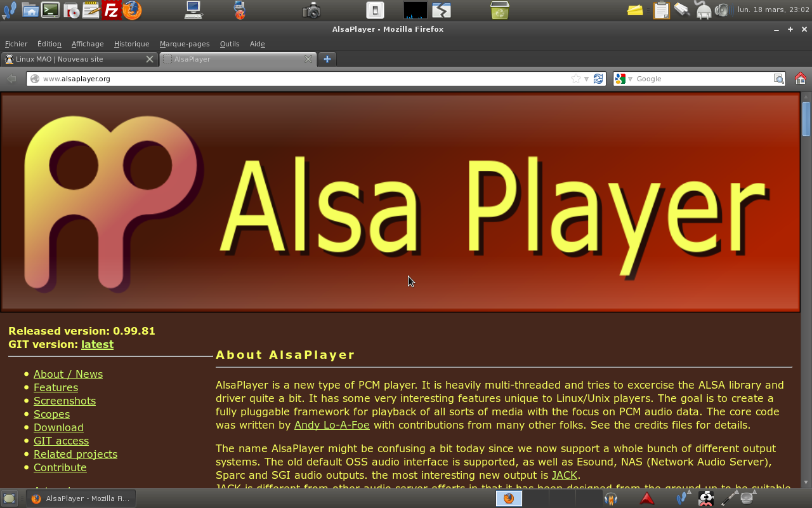Launch Firefox from the top panel launcher
The height and width of the screenshot is (508, 812).
(x=132, y=10)
